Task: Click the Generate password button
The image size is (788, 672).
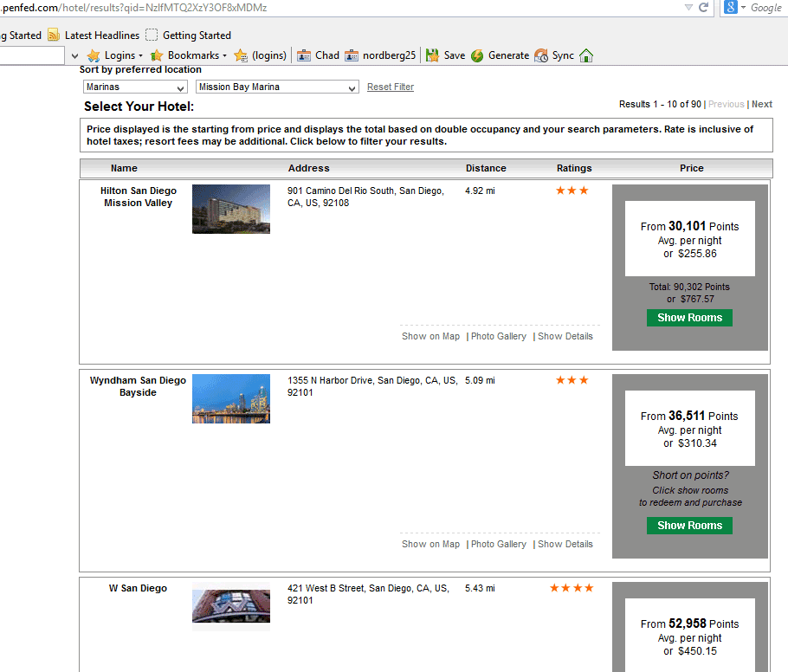Action: tap(500, 55)
